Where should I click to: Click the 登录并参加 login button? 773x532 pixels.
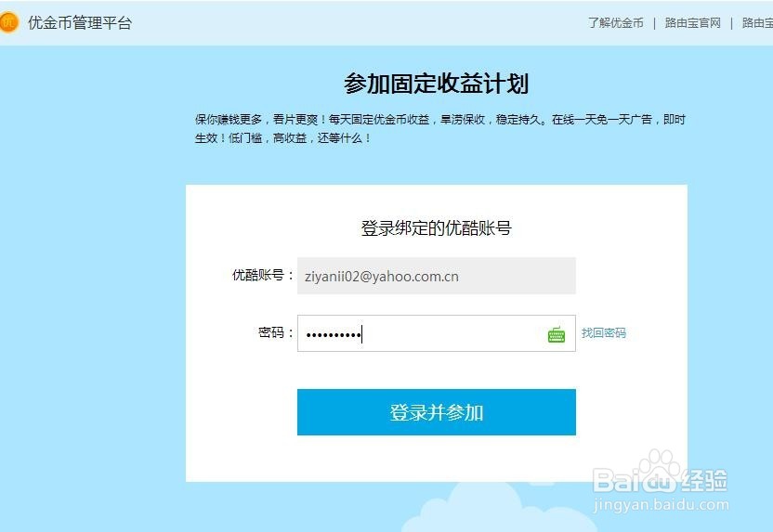pyautogui.click(x=437, y=412)
